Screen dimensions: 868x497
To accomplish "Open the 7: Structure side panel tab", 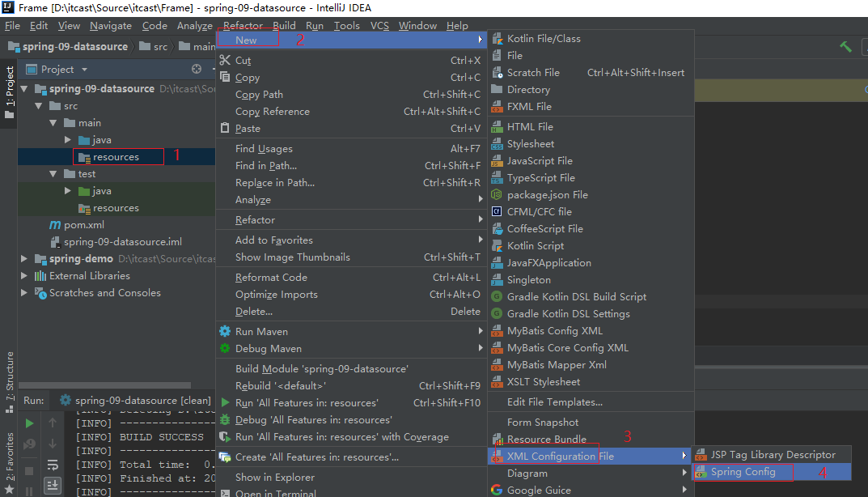I will click(10, 377).
